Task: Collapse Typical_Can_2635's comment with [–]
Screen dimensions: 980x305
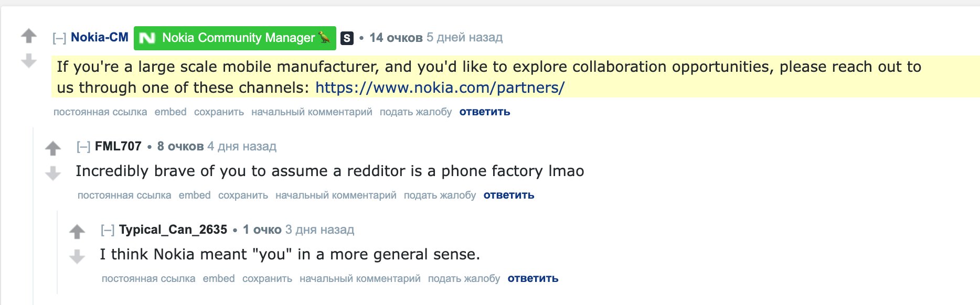Action: pyautogui.click(x=108, y=230)
